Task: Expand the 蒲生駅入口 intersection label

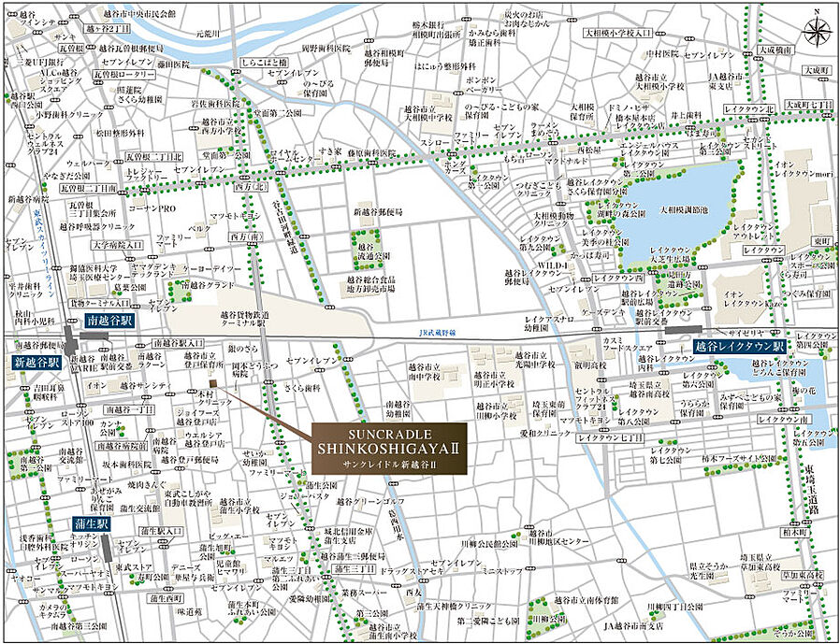Action: pos(159,530)
